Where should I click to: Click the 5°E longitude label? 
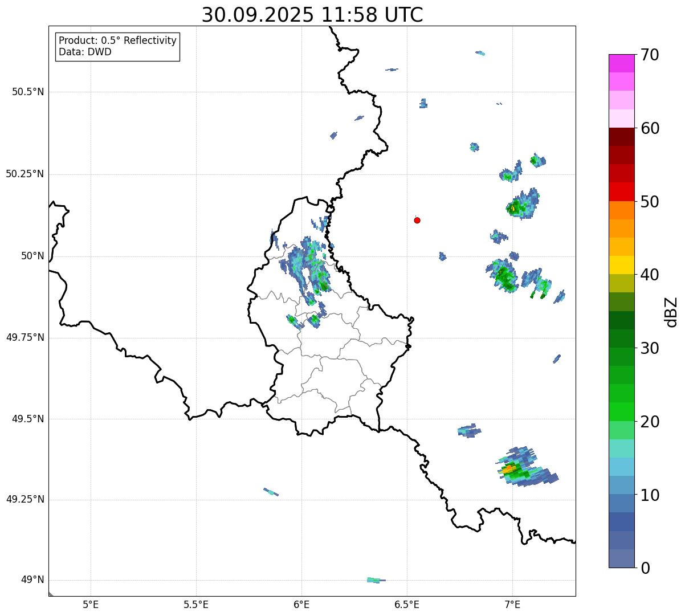coord(91,604)
